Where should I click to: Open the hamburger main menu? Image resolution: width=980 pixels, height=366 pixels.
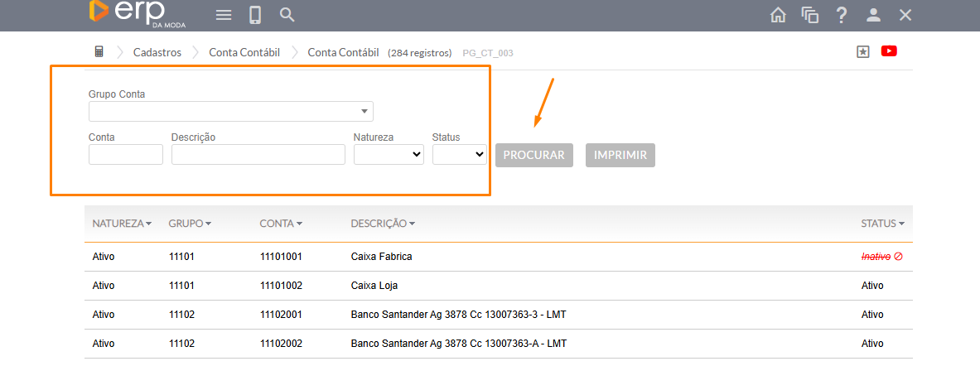(223, 15)
